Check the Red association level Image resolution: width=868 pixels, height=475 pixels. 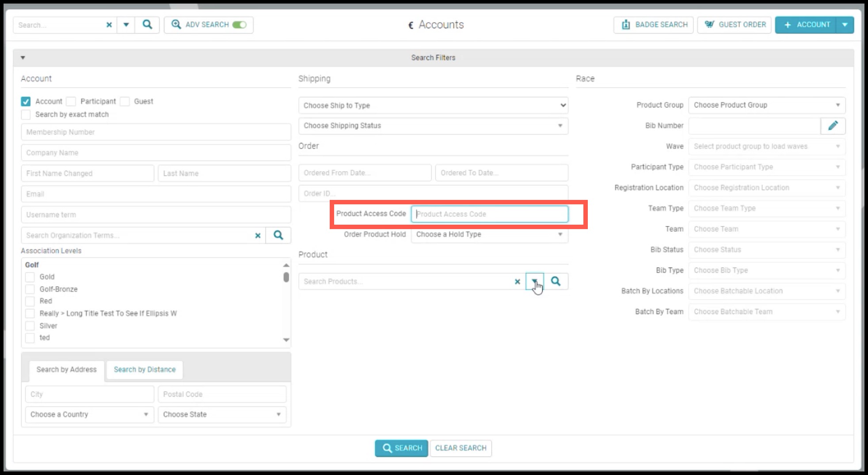tap(30, 301)
